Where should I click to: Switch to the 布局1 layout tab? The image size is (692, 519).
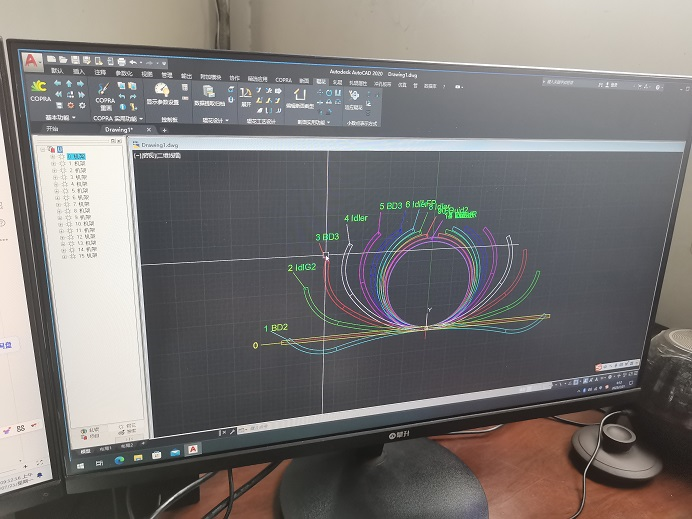[x=105, y=448]
